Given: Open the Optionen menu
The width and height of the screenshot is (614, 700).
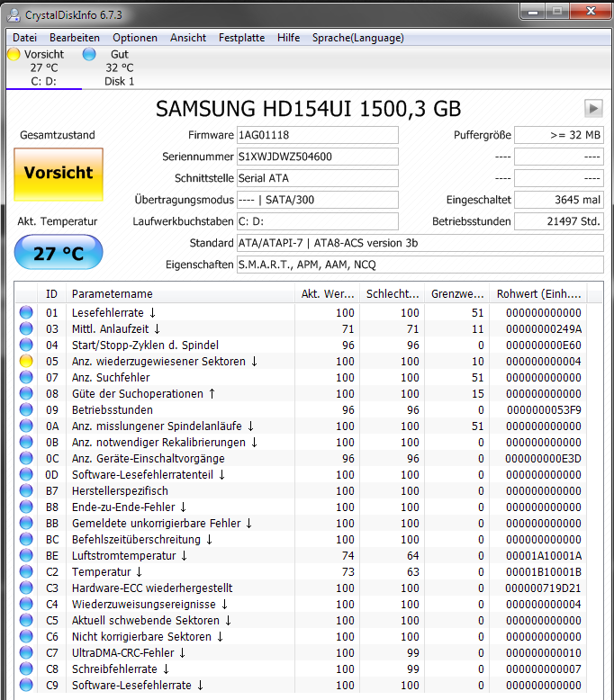Looking at the screenshot, I should coord(135,38).
